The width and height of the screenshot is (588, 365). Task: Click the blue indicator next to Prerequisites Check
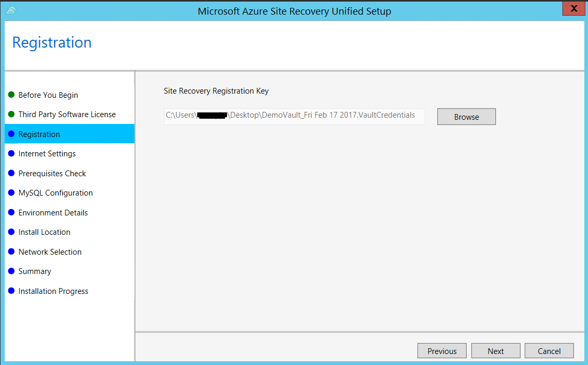pyautogui.click(x=12, y=173)
